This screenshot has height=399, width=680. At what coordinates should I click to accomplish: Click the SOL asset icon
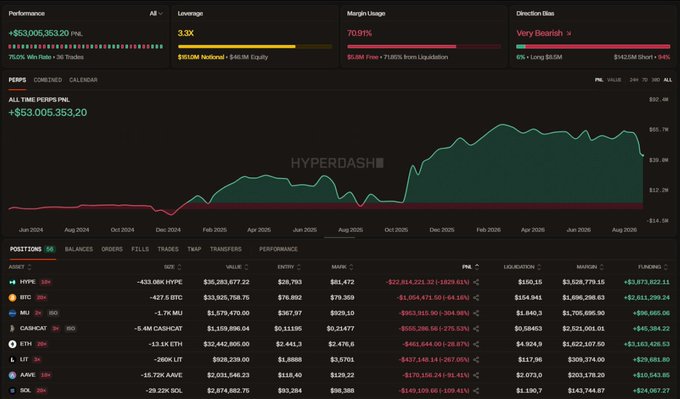click(x=12, y=391)
